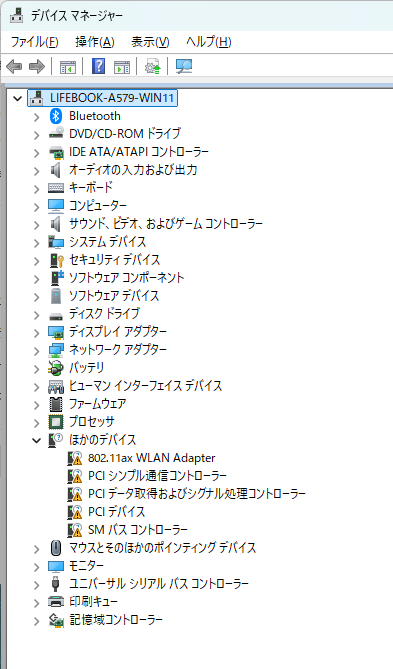Click the ファームウェア chip icon
393x669 pixels.
tap(55, 404)
